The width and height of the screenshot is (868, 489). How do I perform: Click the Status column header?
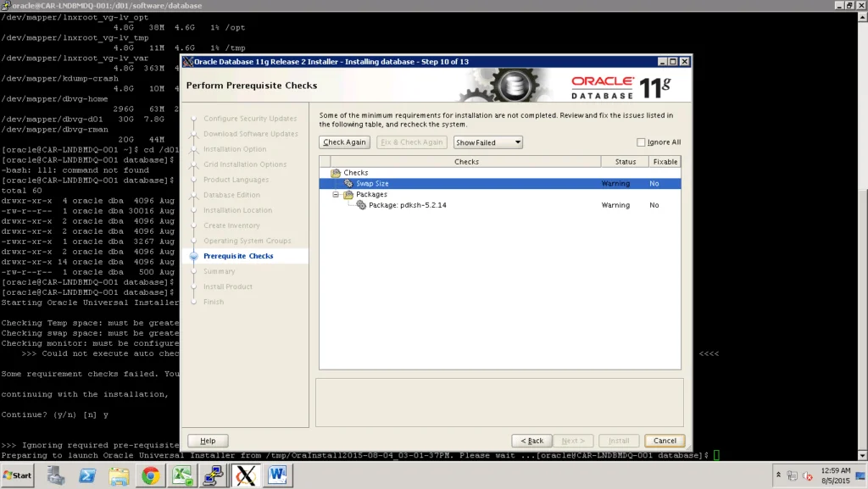coord(625,162)
